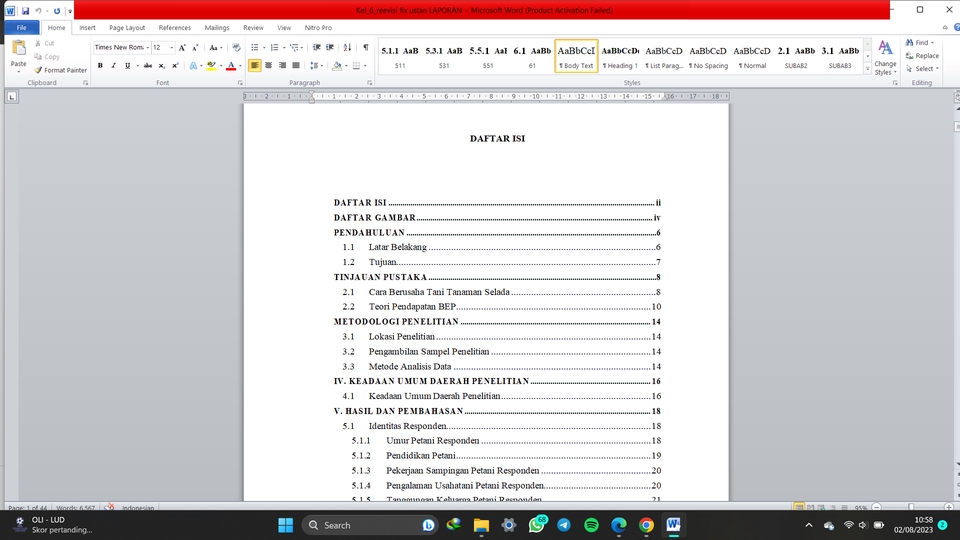Apply the SUBAB2 style
This screenshot has width=960, height=540.
coord(796,56)
